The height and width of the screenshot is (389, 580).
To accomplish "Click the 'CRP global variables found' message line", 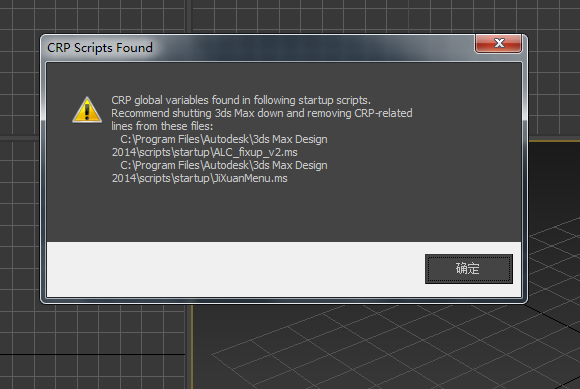I will (x=241, y=100).
